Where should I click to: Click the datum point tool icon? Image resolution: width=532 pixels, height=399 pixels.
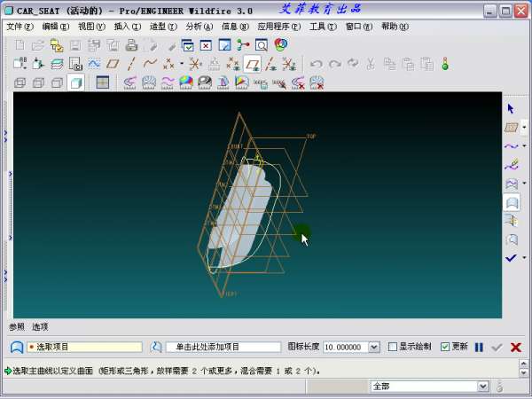168,64
